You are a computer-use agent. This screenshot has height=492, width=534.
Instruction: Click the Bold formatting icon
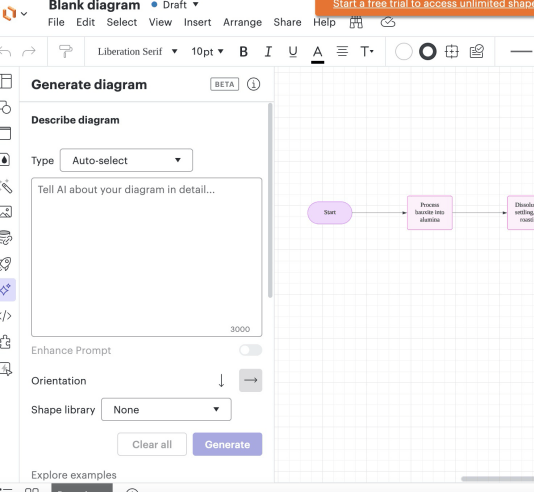tap(243, 52)
